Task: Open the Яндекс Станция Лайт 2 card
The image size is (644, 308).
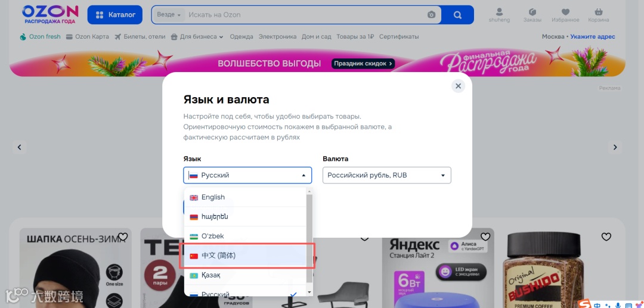Action: coord(438,268)
